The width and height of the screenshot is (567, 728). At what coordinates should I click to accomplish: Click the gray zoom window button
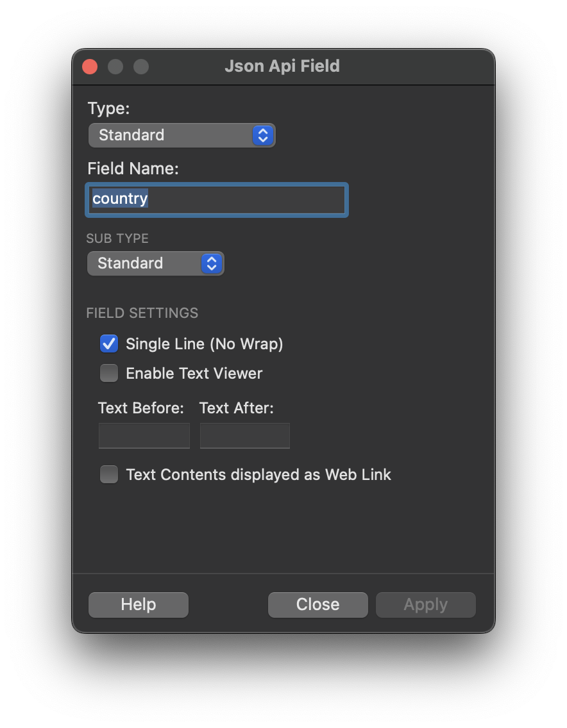pyautogui.click(x=141, y=67)
